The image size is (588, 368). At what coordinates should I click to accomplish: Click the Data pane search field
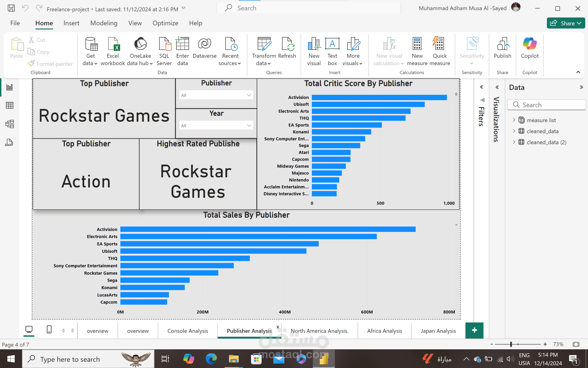546,105
